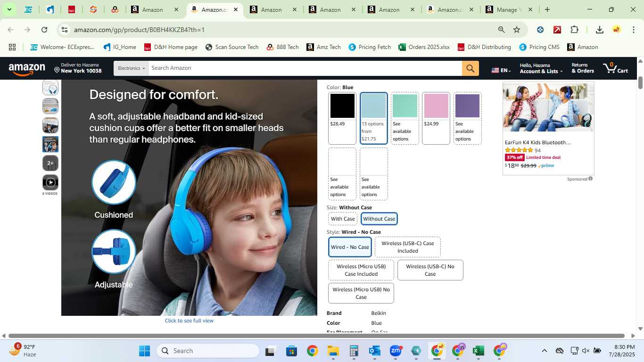
Task: Switch to Excel in the taskbar
Action: point(479,351)
